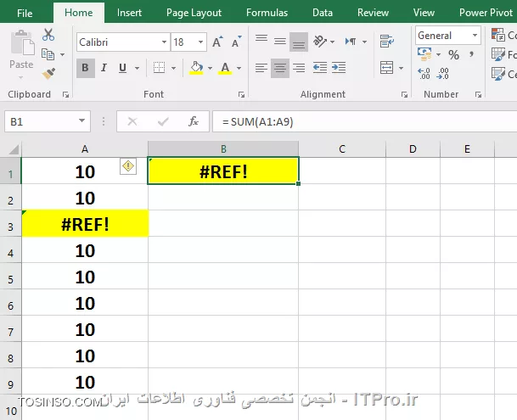517x420 pixels.
Task: Open the General number format dropdown
Action: (x=475, y=36)
